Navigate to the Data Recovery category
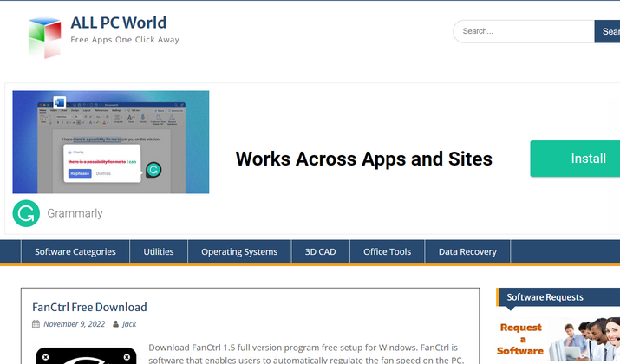 [x=467, y=252]
